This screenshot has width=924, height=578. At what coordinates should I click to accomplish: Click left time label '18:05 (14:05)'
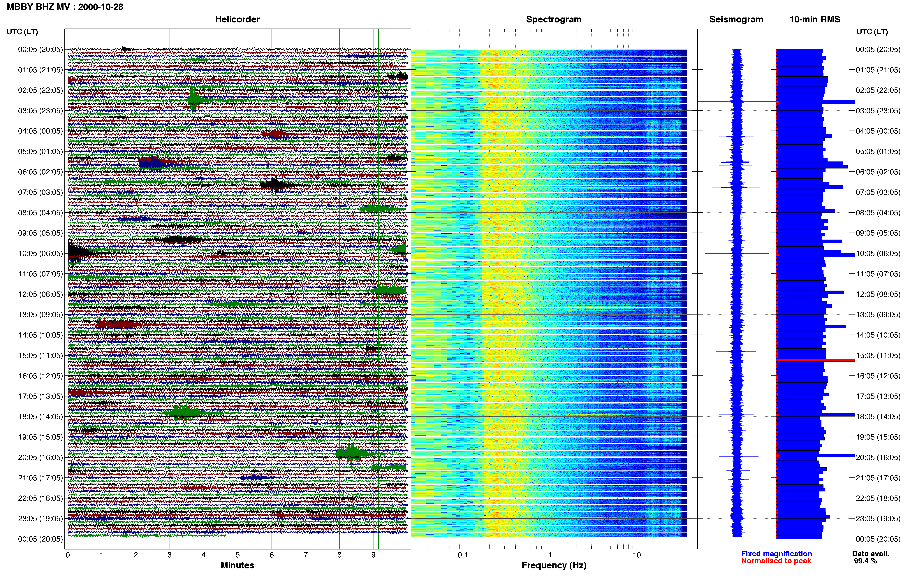coord(40,417)
